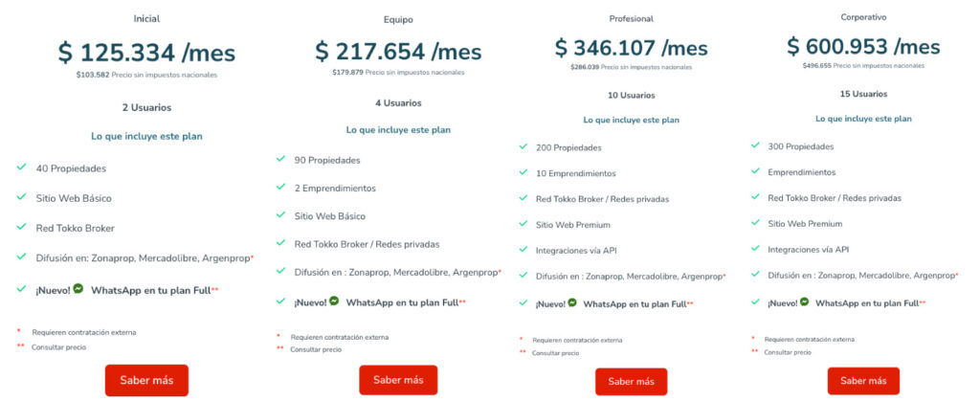Click Red Tokko Broker in Inicial plan
980x401 pixels.
(74, 228)
